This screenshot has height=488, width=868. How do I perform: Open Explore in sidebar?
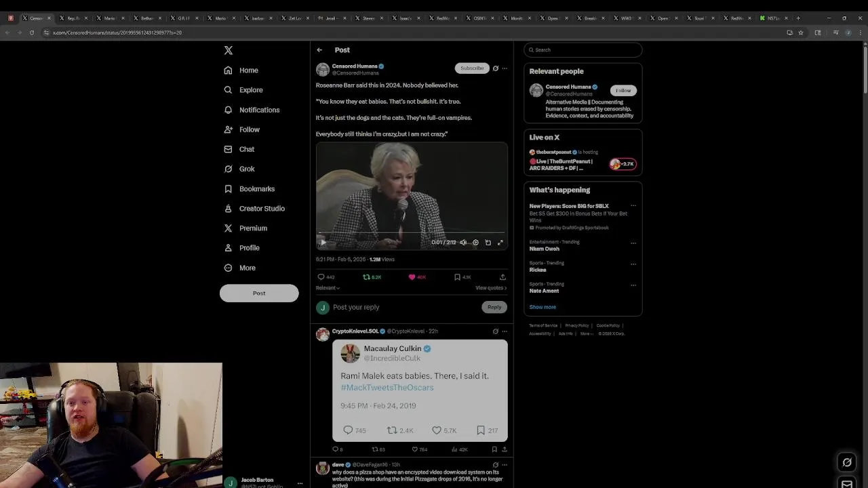pos(243,90)
